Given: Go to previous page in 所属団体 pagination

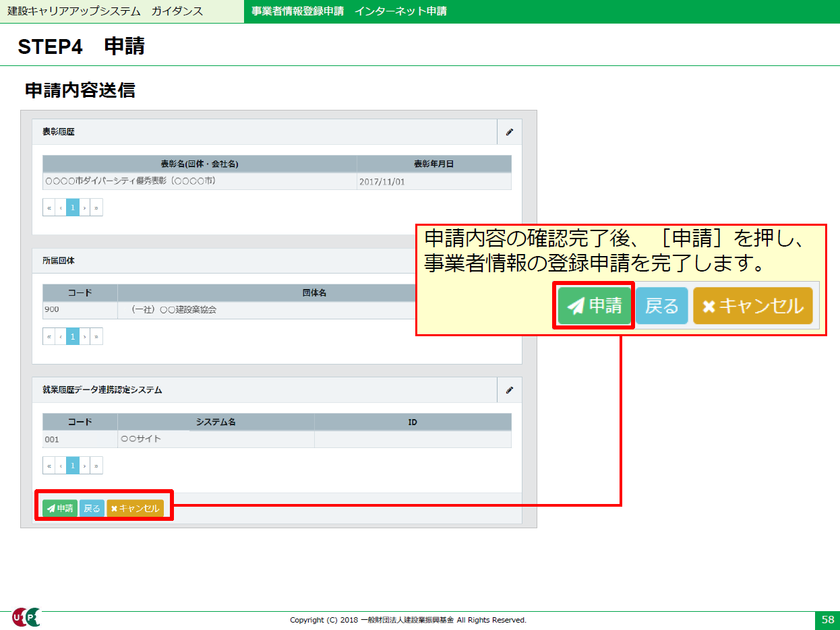Looking at the screenshot, I should pos(61,336).
